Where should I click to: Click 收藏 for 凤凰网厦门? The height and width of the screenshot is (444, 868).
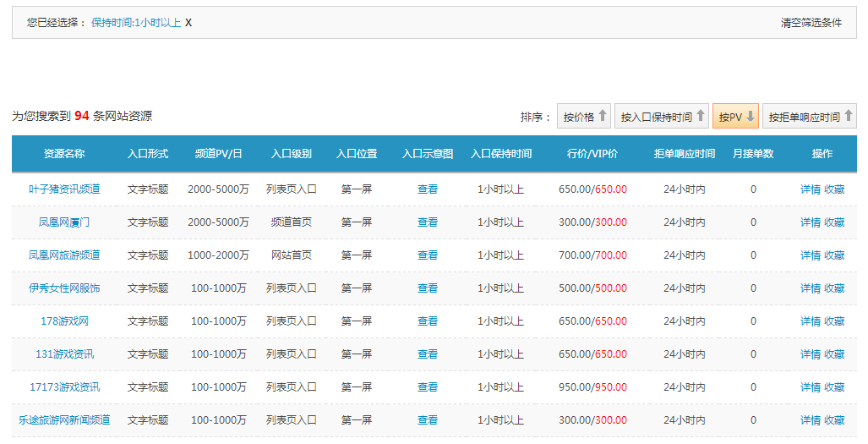click(x=834, y=222)
